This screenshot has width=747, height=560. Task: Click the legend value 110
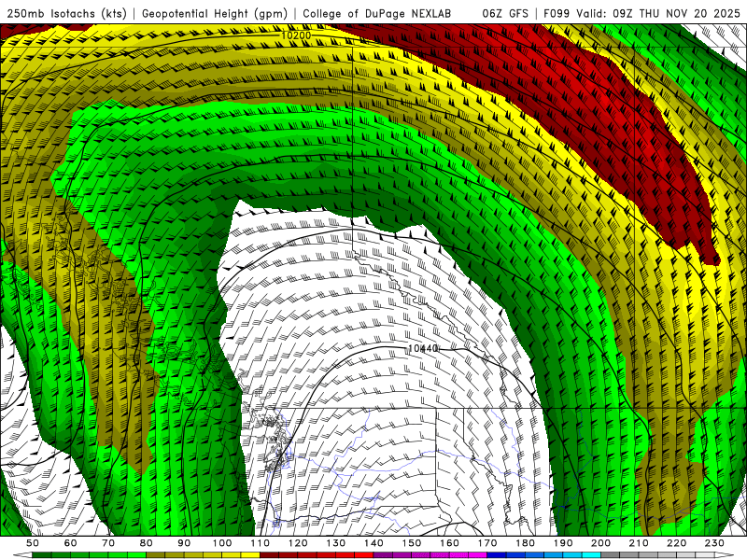[261, 543]
